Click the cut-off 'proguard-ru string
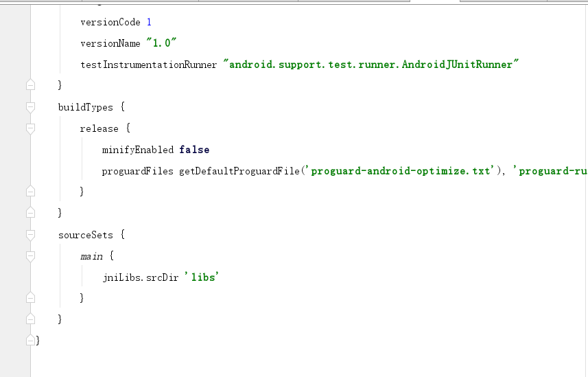588x377 pixels. click(550, 171)
